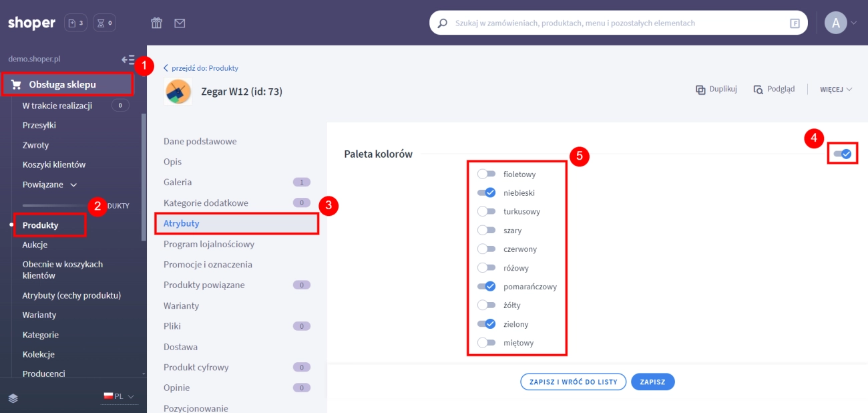Open the PL language selector
This screenshot has width=868, height=413.
pyautogui.click(x=119, y=396)
